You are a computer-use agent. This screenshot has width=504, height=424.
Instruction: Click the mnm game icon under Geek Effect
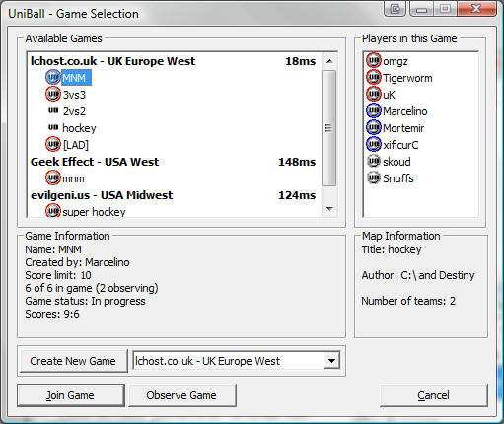pyautogui.click(x=53, y=178)
